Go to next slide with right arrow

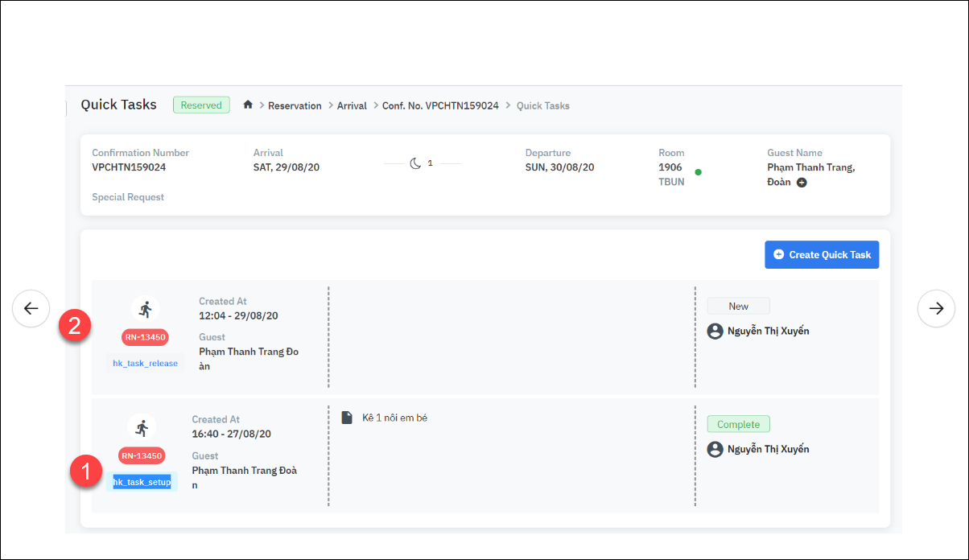[936, 308]
